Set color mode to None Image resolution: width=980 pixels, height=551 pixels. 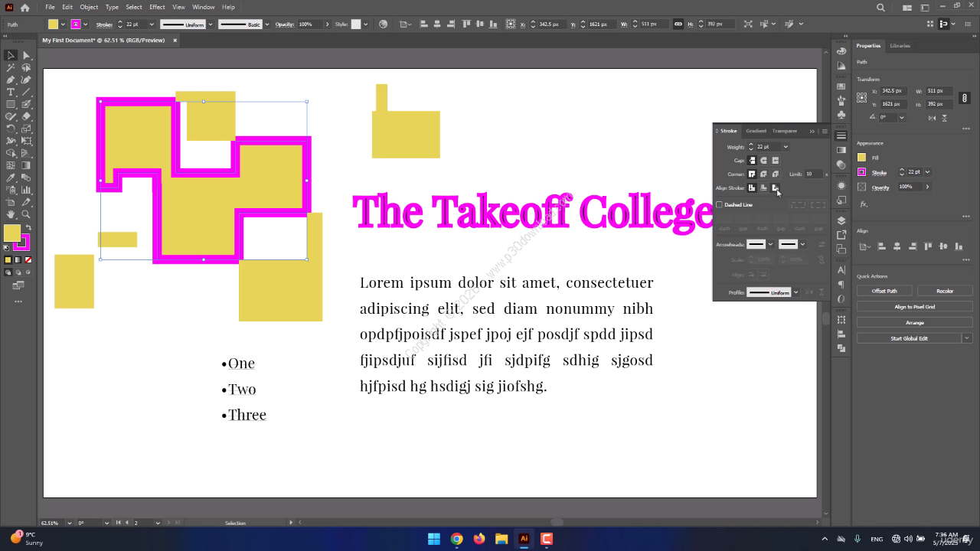click(x=28, y=260)
